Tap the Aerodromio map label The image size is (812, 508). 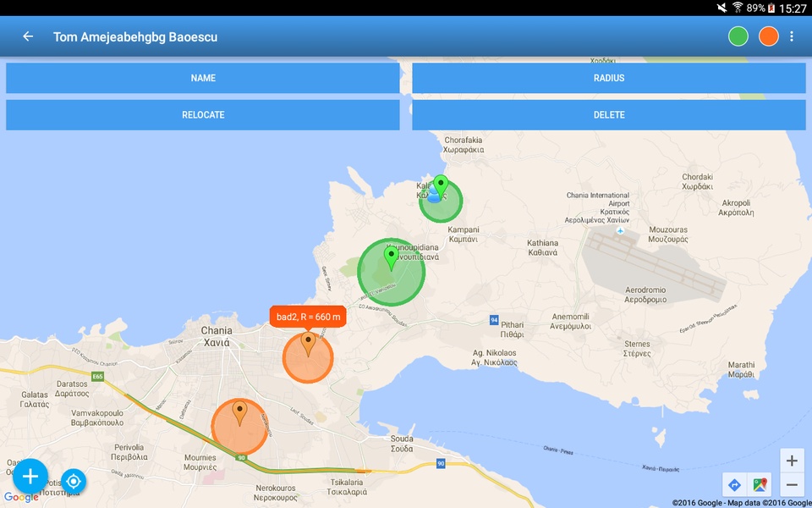[x=645, y=295]
